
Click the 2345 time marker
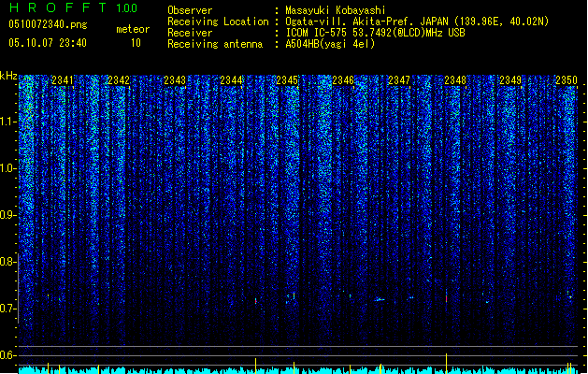287,80
